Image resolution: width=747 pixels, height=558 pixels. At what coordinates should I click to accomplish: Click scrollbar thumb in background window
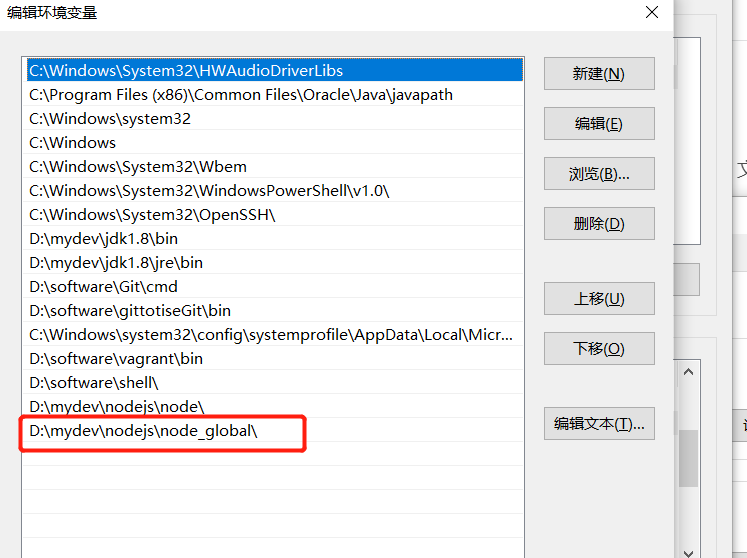point(688,458)
